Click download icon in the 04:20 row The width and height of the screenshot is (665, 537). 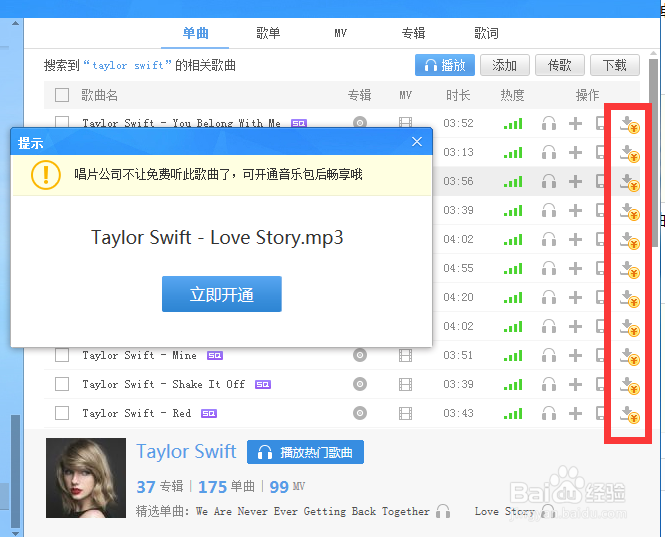pyautogui.click(x=630, y=298)
